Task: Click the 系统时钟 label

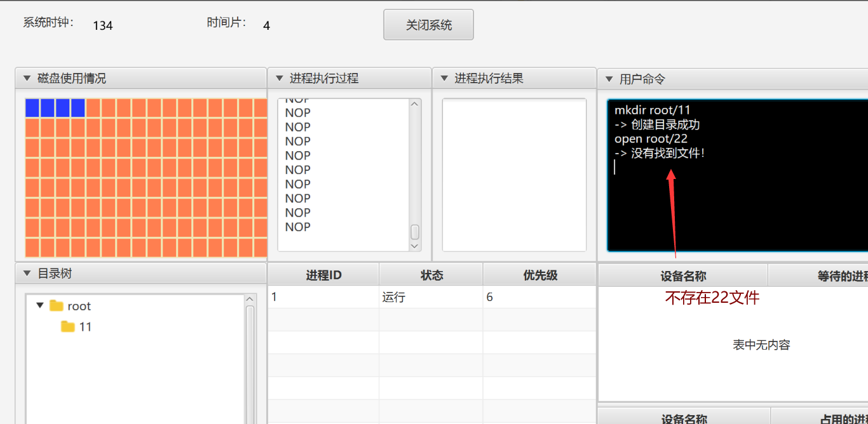Action: 49,23
